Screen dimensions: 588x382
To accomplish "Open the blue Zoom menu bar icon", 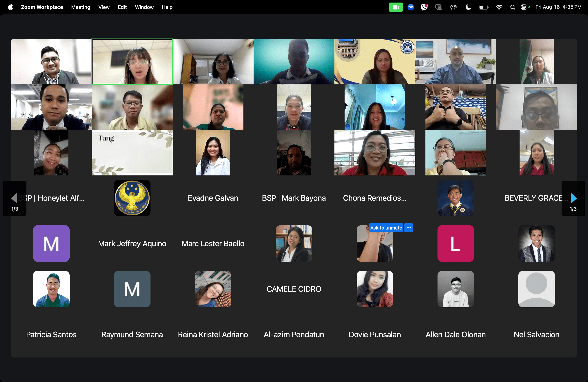I will click(x=410, y=7).
